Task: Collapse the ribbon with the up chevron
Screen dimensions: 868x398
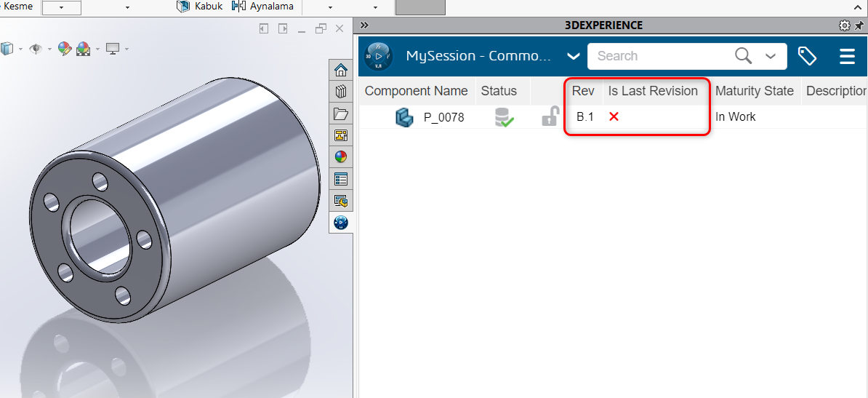Action: coord(858,7)
